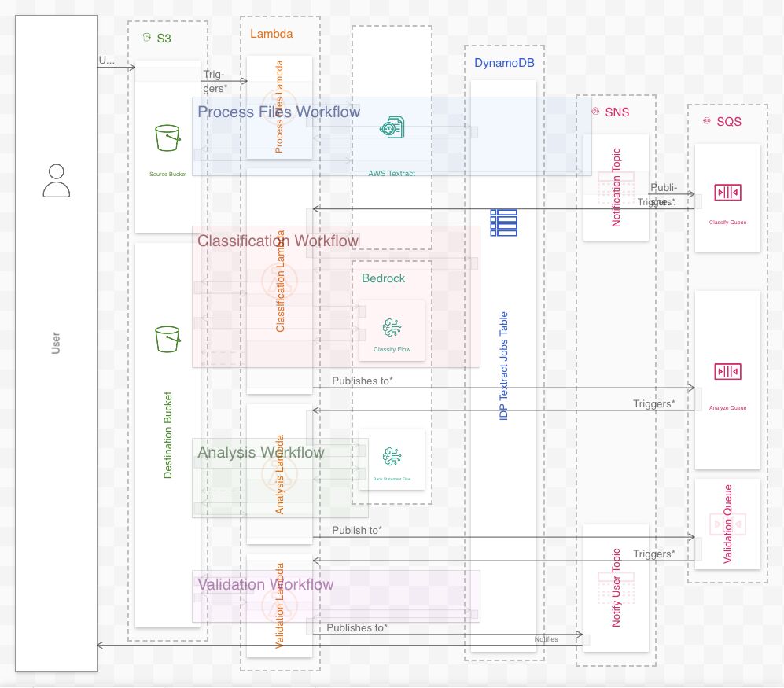Click the 'Notify User Topic' vertical label
This screenshot has height=688, width=784.
[616, 587]
